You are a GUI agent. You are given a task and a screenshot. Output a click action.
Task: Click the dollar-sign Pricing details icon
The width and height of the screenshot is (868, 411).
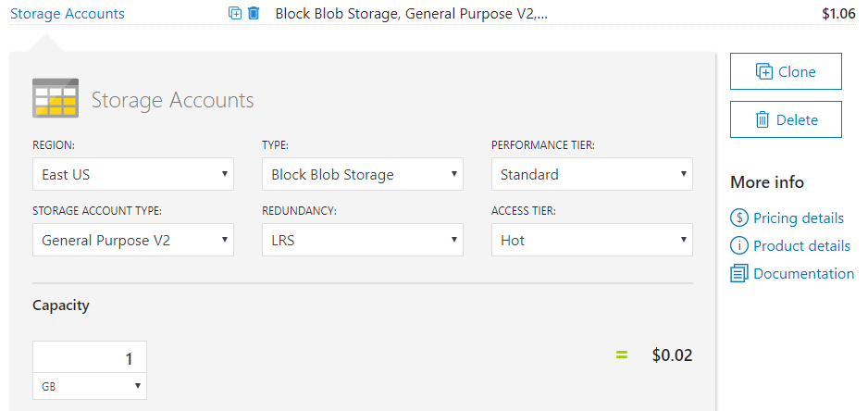pyautogui.click(x=739, y=218)
